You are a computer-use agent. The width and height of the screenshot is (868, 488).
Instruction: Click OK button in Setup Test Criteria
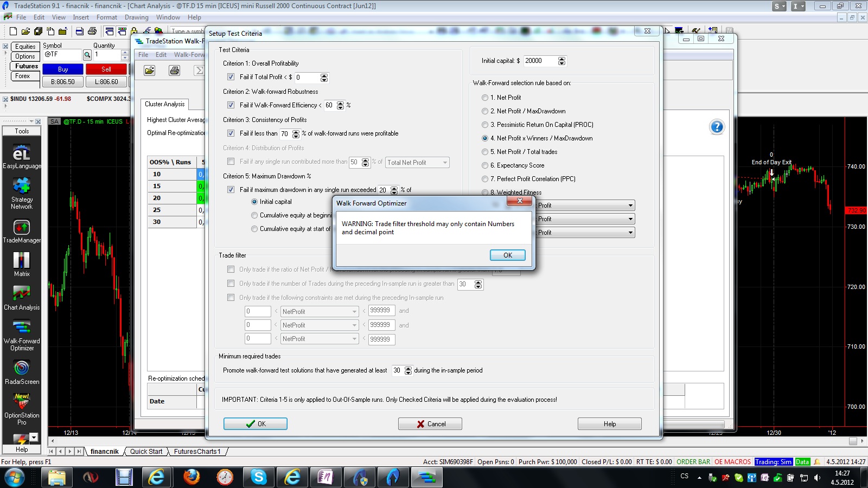pos(256,424)
